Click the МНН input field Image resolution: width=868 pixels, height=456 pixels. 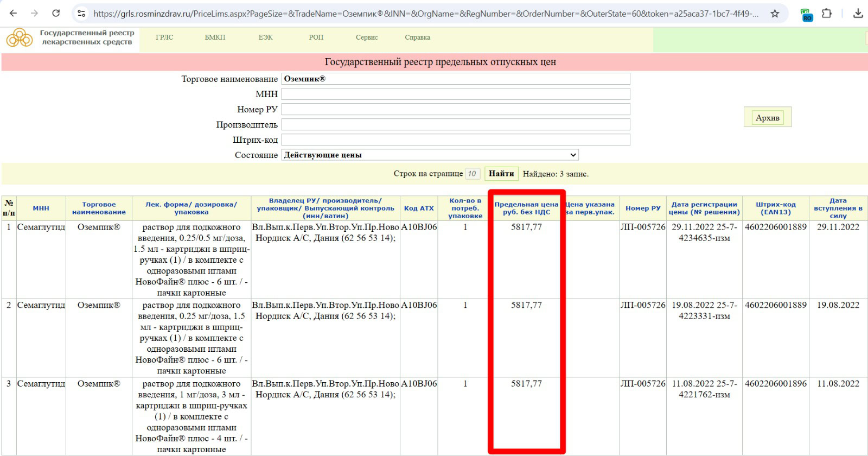(x=456, y=94)
